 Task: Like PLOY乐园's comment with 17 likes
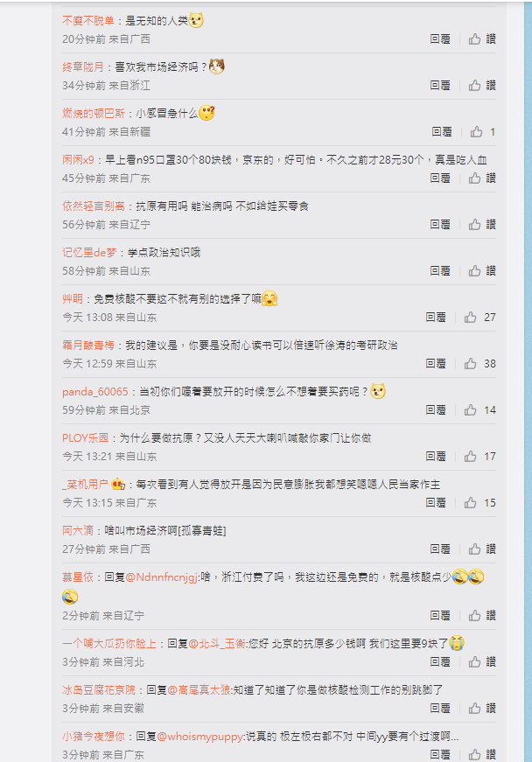(x=470, y=457)
